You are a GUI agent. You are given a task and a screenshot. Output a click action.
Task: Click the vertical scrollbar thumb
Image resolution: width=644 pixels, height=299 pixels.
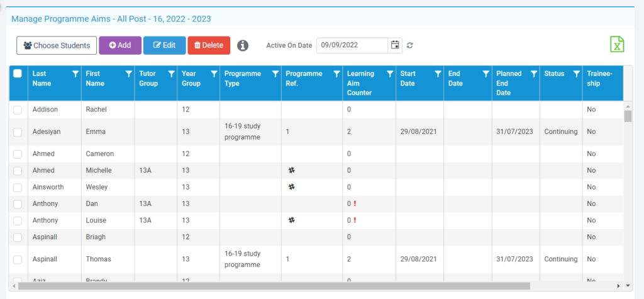tap(628, 116)
